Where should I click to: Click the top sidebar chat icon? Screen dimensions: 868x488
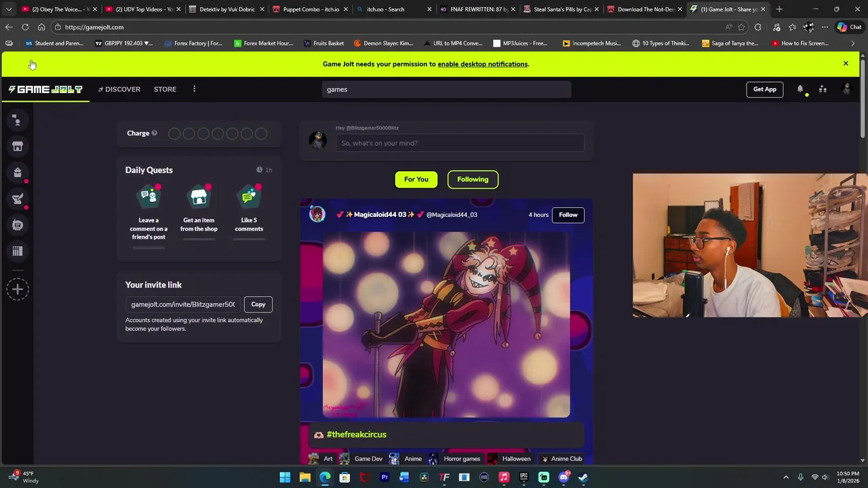pyautogui.click(x=18, y=120)
